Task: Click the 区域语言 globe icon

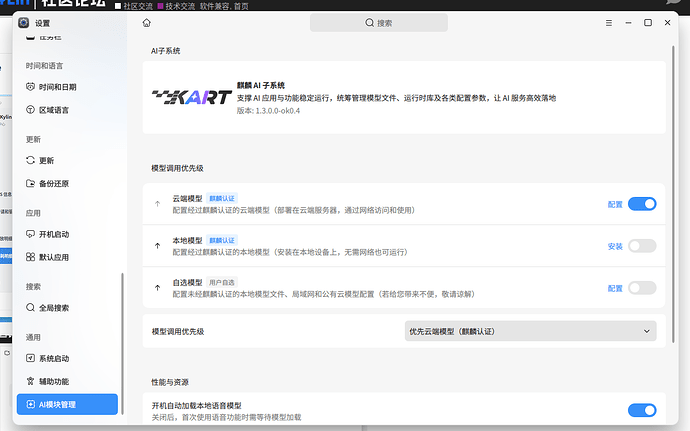Action: pos(30,110)
